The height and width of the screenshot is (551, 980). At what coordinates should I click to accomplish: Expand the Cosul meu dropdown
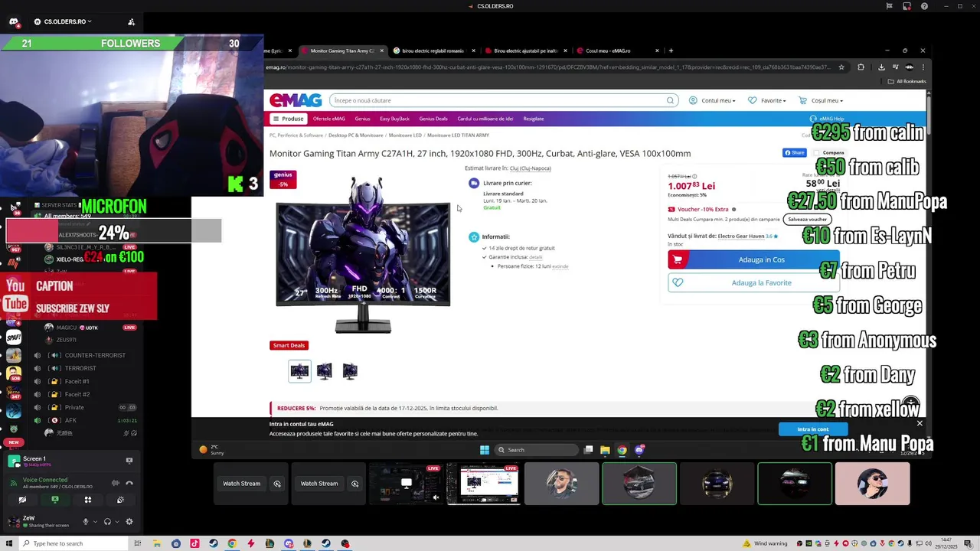point(821,100)
